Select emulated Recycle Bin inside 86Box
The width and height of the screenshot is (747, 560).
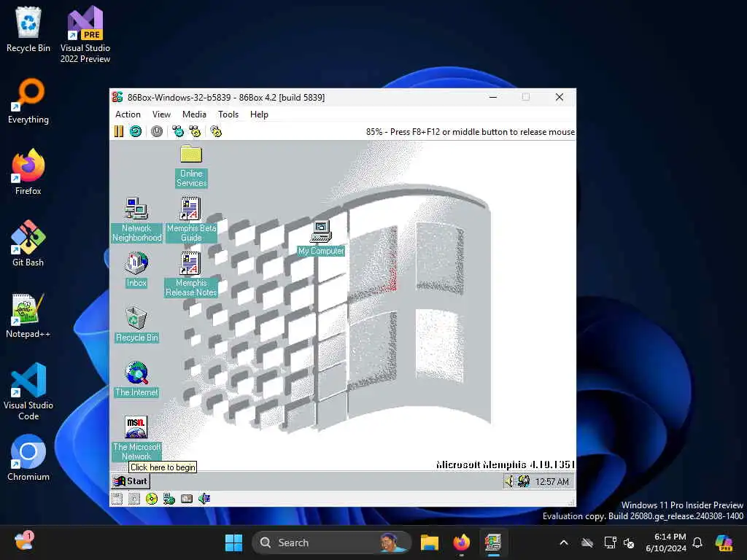[136, 324]
